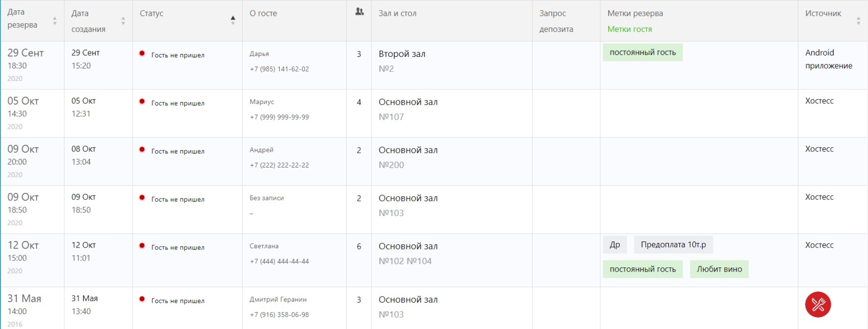Click the Предоплата 10т.р tag
The width and height of the screenshot is (868, 329).
[x=673, y=245]
